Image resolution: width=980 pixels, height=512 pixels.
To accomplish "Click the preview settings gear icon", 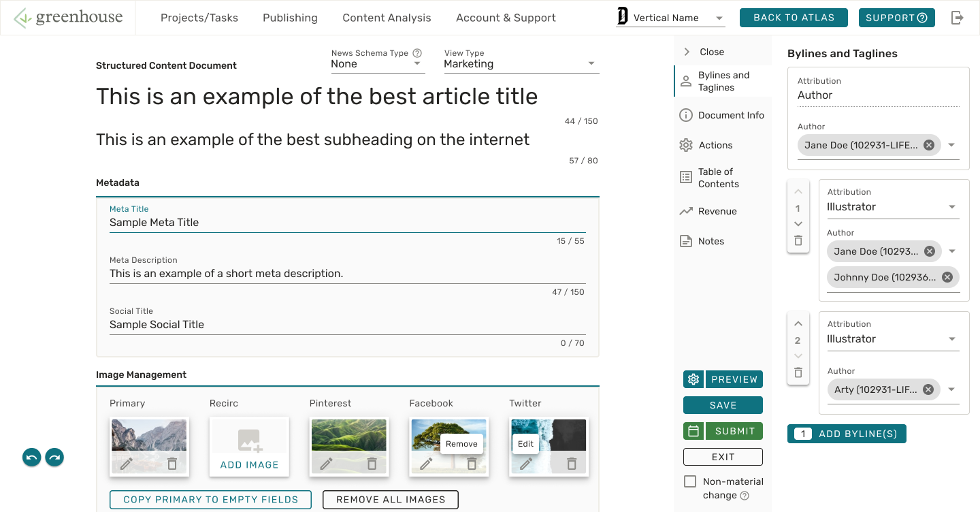I will click(x=693, y=379).
